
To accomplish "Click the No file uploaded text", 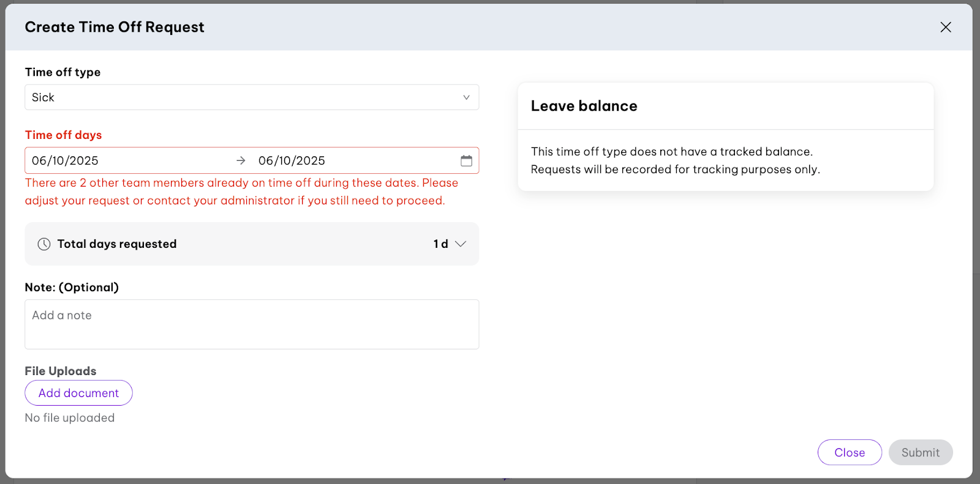I will (70, 418).
